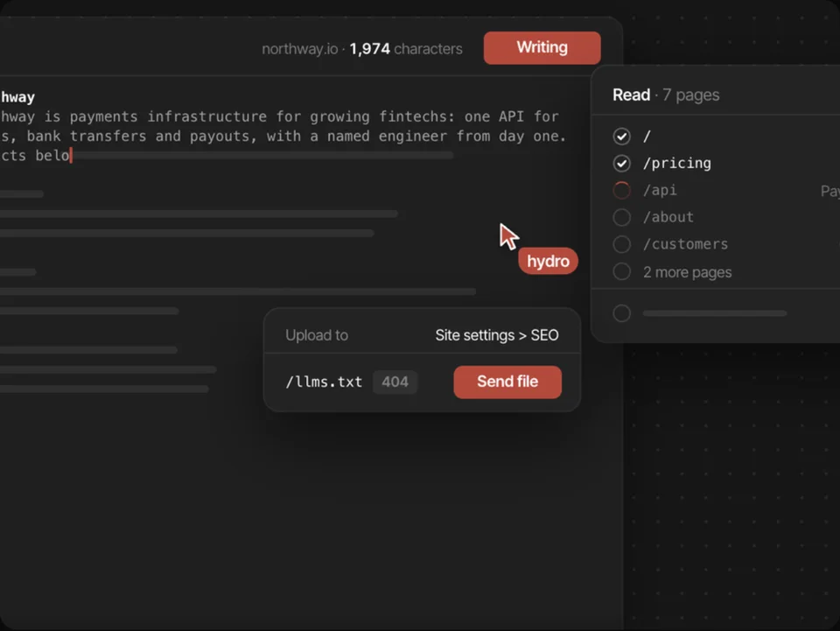The width and height of the screenshot is (840, 631).
Task: Select the empty circle beside /about
Action: [621, 217]
